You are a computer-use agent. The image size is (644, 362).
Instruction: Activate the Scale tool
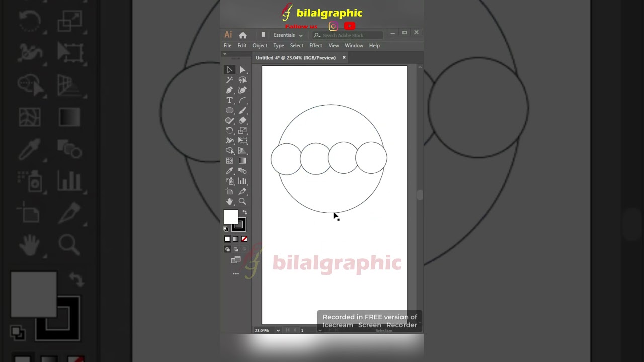243,130
